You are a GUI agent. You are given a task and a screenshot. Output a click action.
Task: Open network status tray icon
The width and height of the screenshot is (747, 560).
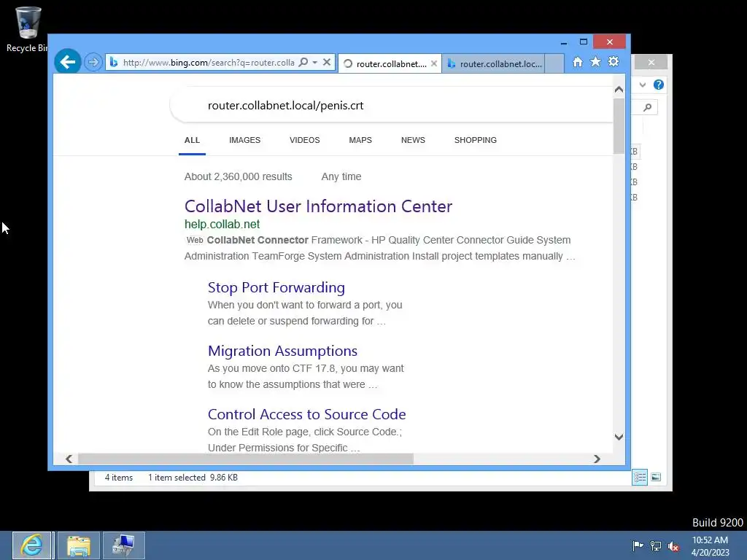click(x=656, y=545)
